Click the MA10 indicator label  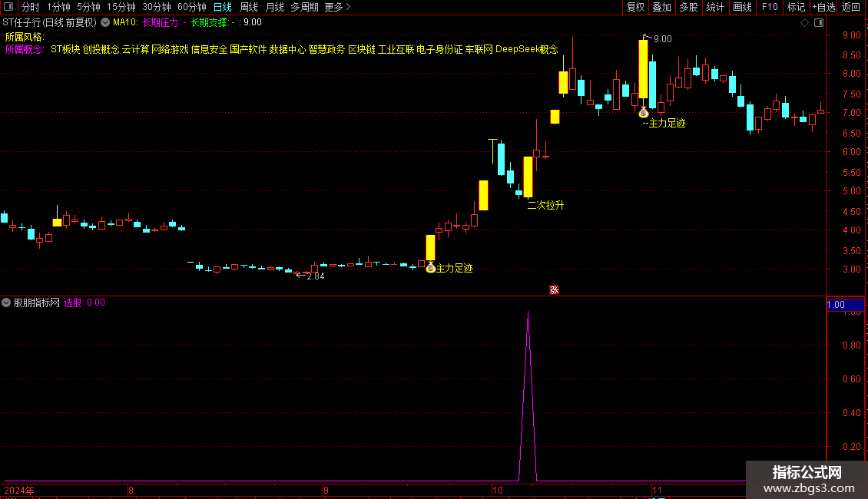click(x=125, y=22)
